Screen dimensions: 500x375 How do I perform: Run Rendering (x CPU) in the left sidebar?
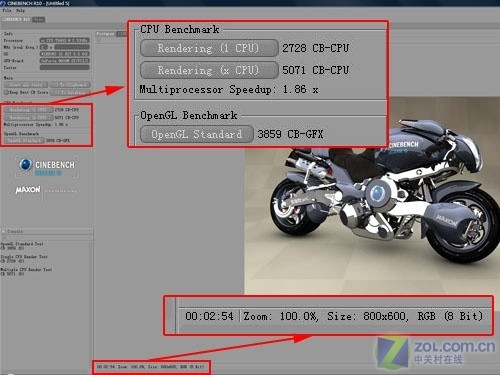point(29,117)
